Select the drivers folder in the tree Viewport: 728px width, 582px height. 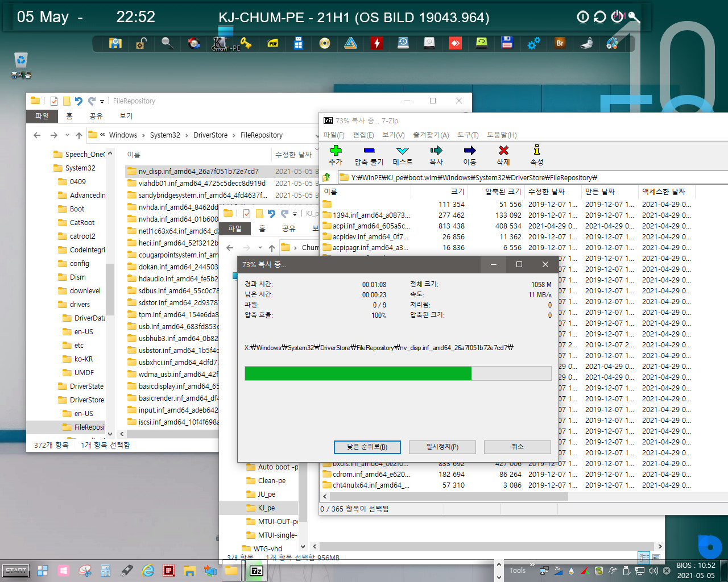tap(80, 305)
